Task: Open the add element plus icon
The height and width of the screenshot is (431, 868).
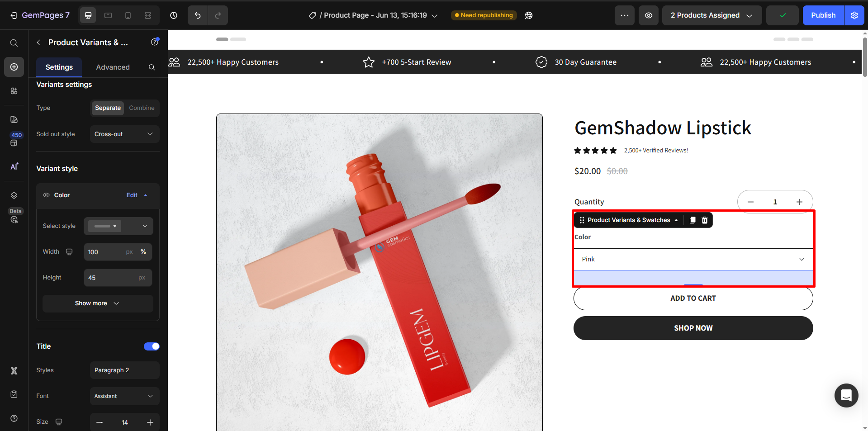Action: (x=14, y=66)
